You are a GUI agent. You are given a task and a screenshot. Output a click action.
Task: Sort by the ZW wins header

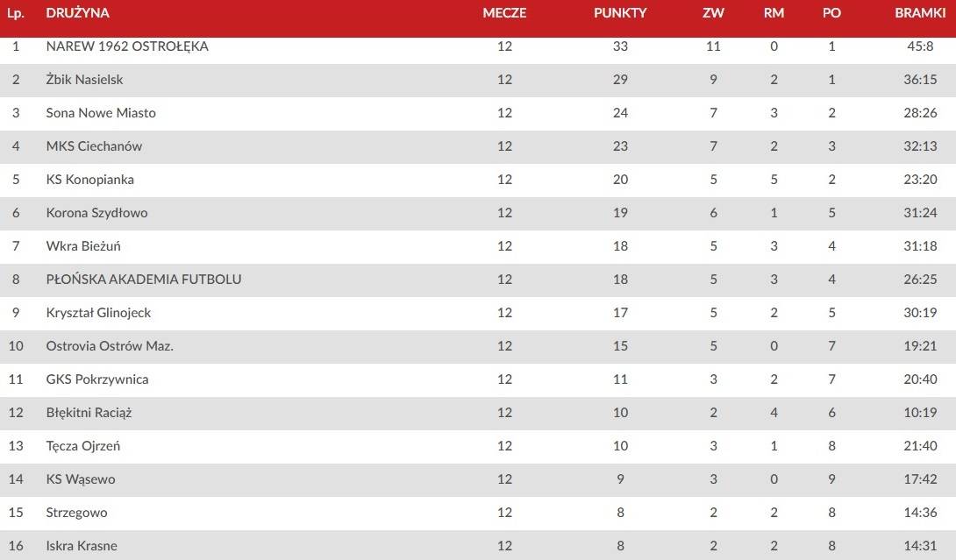pyautogui.click(x=713, y=13)
